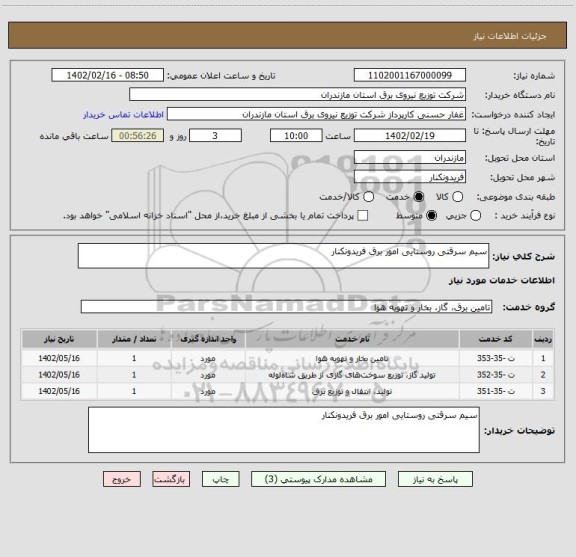The image size is (576, 557).
Task: Click the شرح کلی نیاز text area
Action: tap(283, 256)
